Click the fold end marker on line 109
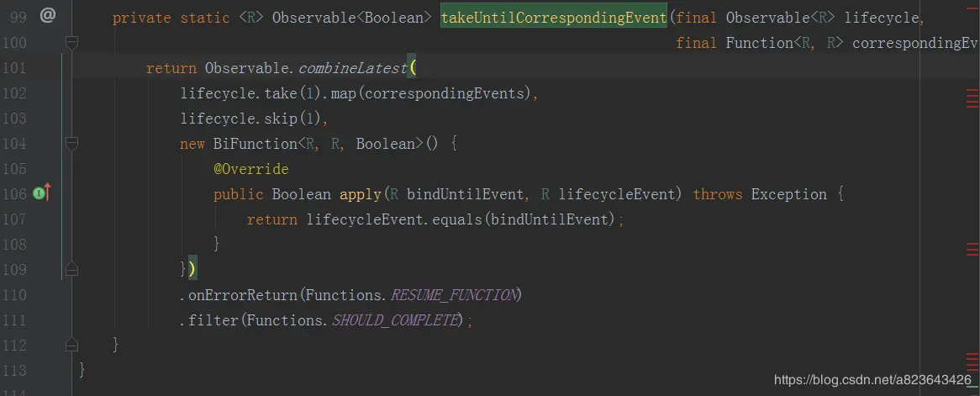The height and width of the screenshot is (396, 980). (x=72, y=270)
